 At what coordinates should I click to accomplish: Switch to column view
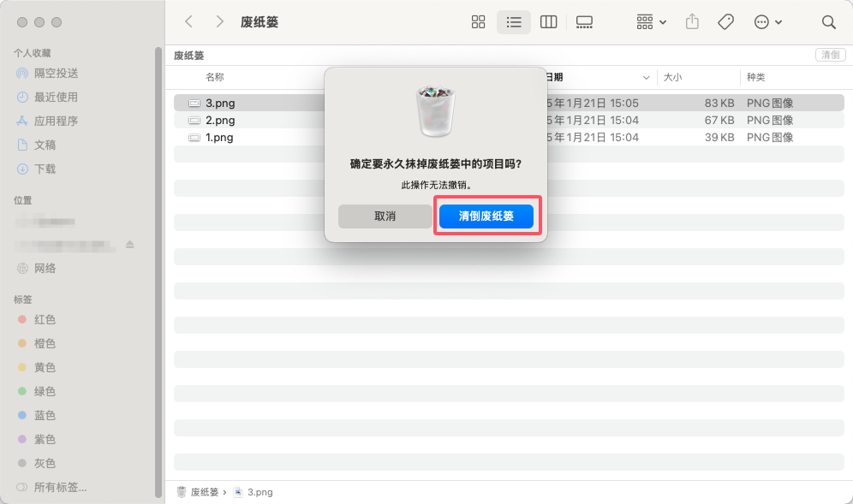(548, 21)
